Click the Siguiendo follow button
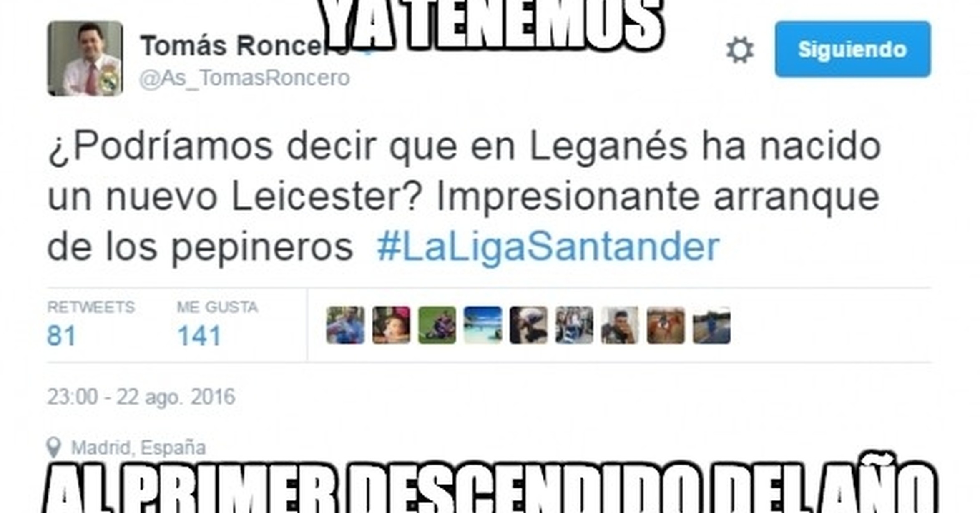Image resolution: width=980 pixels, height=513 pixels. [853, 49]
